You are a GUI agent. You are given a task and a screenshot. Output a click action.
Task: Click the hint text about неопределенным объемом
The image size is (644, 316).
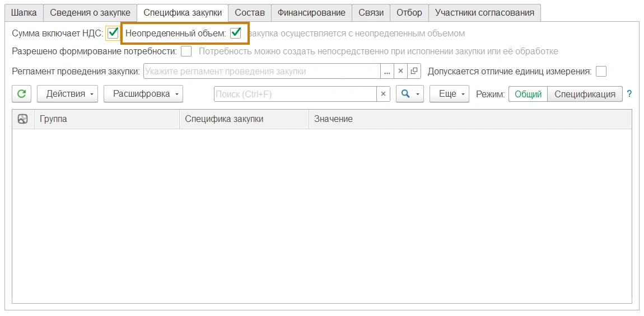click(x=357, y=34)
